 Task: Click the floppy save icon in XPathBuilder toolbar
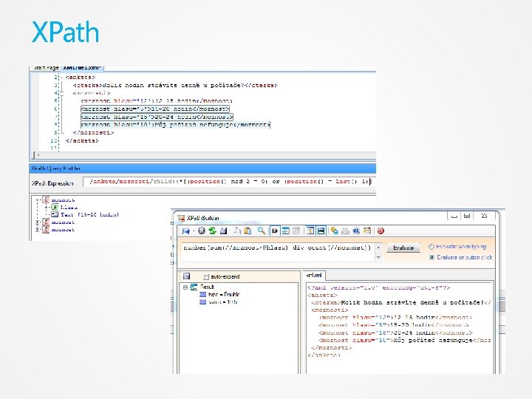[223, 231]
